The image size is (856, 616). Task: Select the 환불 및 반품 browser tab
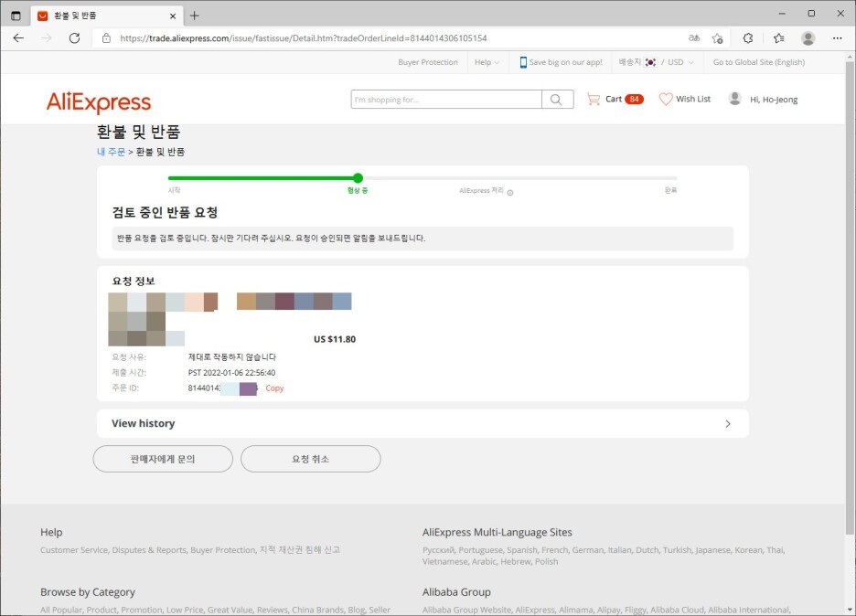(x=106, y=16)
